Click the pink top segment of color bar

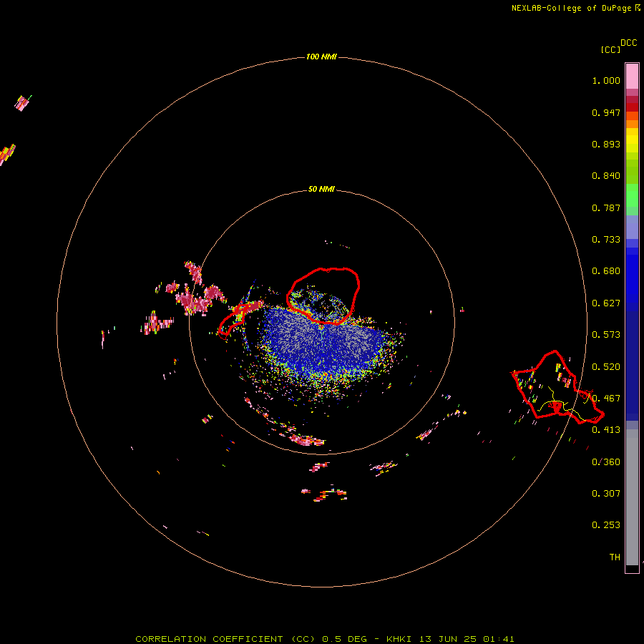(632, 77)
